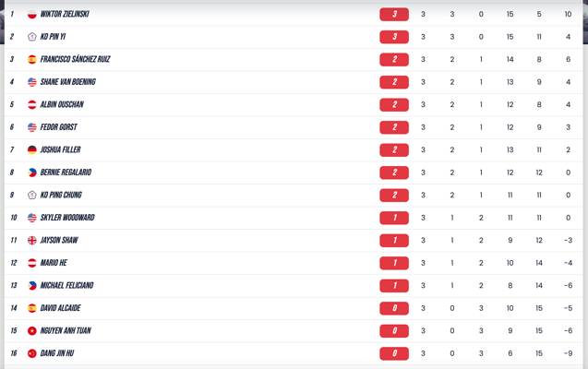Click the Ko Ping Chung player name
This screenshot has width=588, height=369.
pos(61,196)
